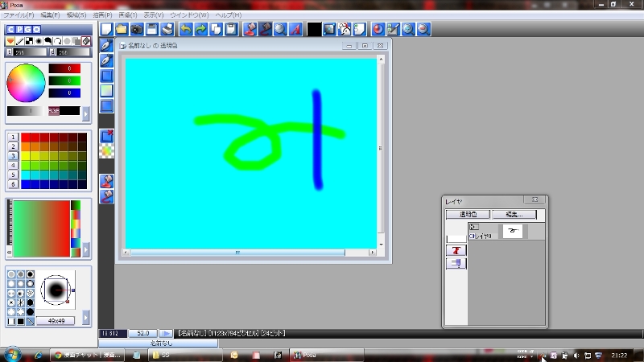
Task: Expand the color wheel panel arrow
Action: point(85,114)
